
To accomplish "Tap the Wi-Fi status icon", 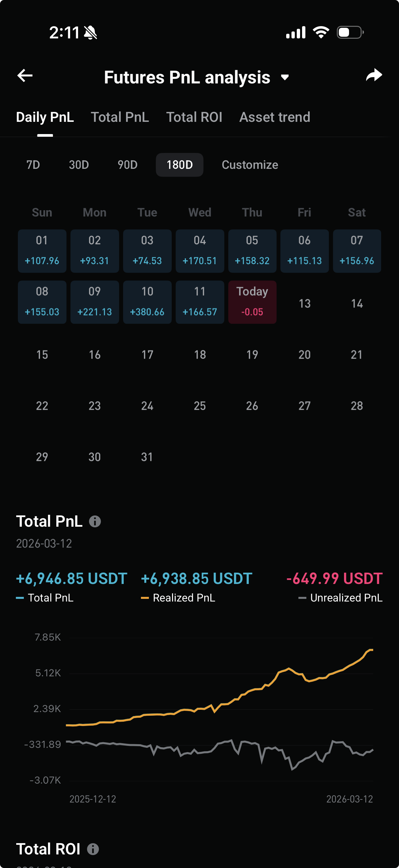I will click(x=321, y=33).
